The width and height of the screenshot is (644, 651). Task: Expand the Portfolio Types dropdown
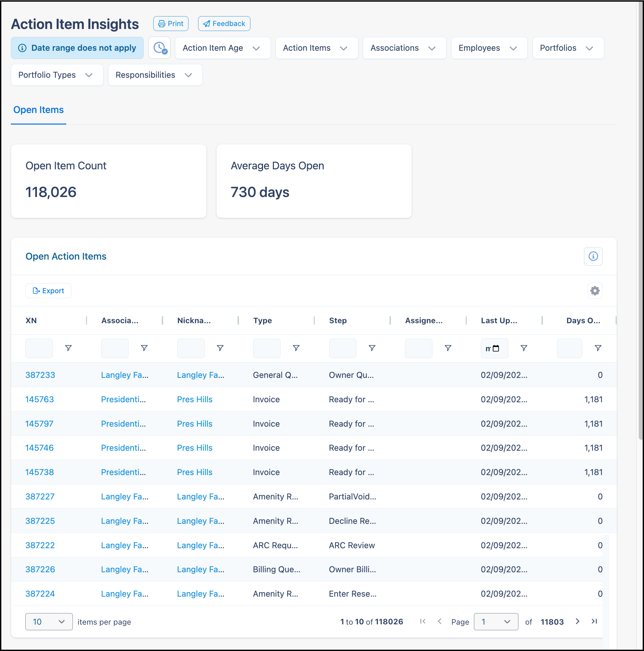click(57, 75)
